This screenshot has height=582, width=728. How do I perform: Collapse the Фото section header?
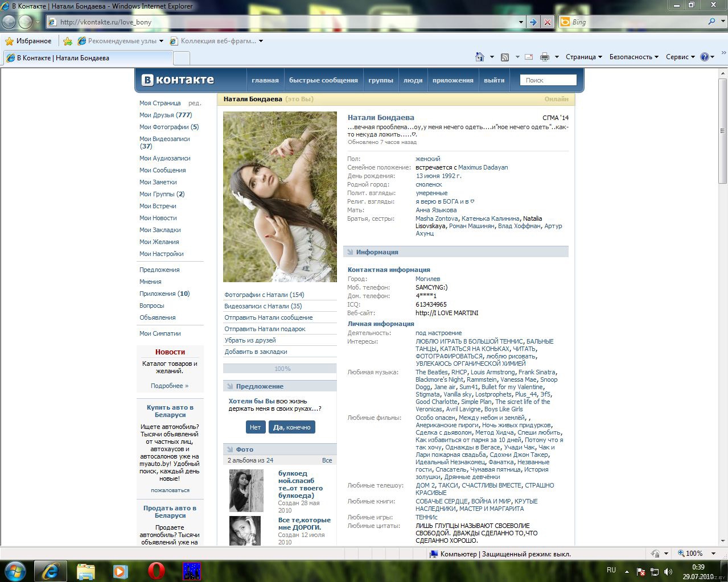(x=280, y=449)
